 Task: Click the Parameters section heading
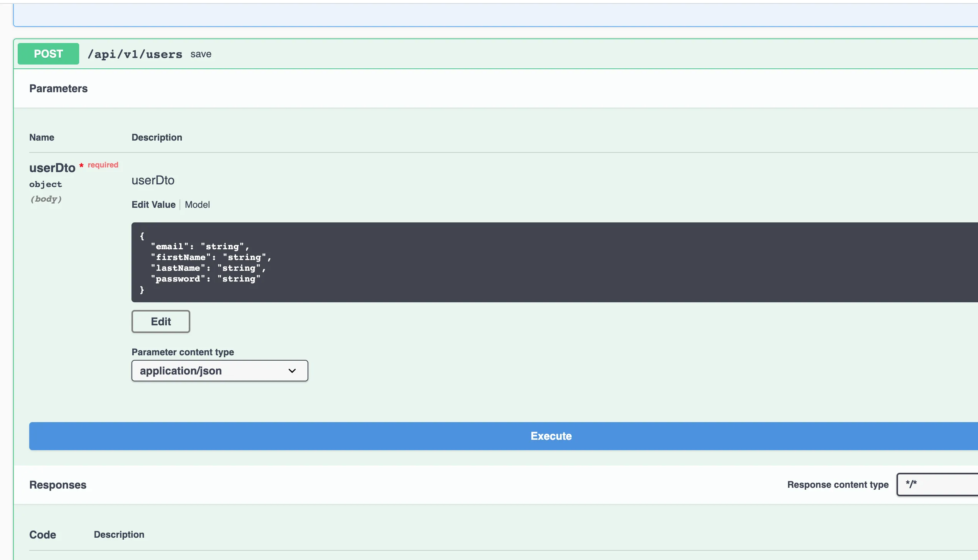(58, 88)
